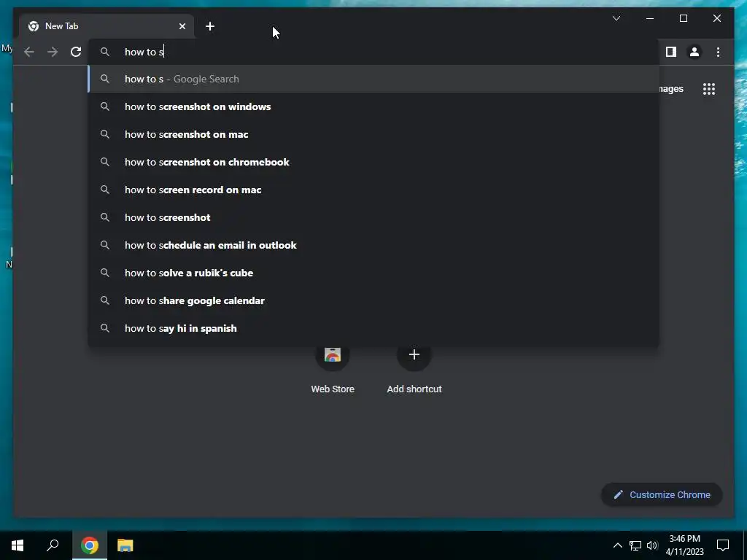
Task: Open a new tab with plus button
Action: click(x=210, y=26)
